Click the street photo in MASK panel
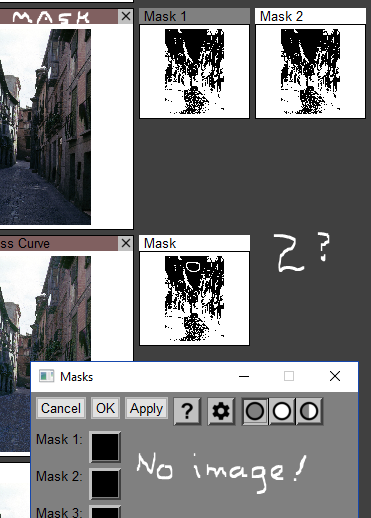This screenshot has height=518, width=371. coord(45,127)
